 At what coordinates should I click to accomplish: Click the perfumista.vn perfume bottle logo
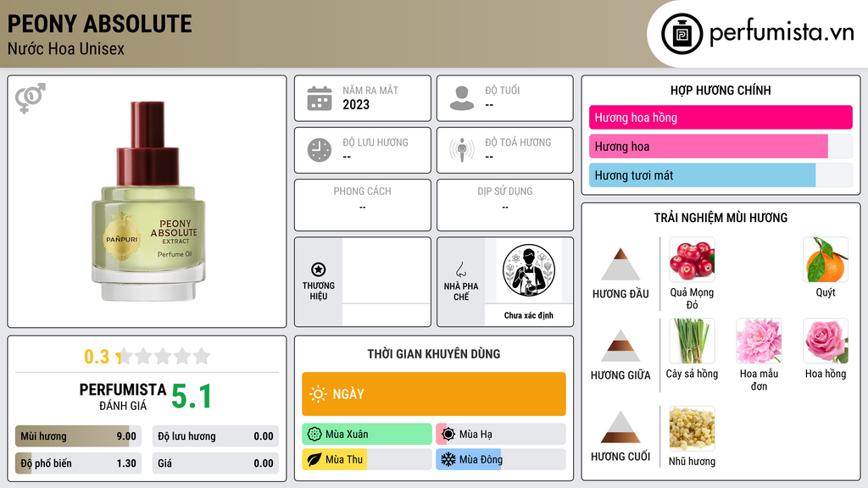(682, 34)
